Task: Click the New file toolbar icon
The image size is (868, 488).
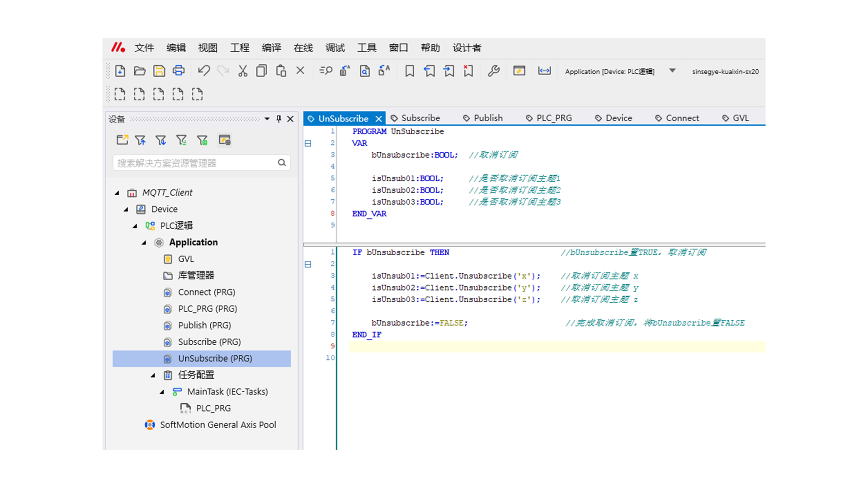Action: 120,71
